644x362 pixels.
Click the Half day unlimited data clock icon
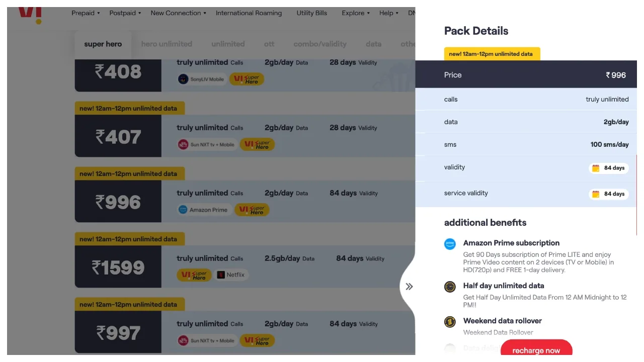coord(450,287)
